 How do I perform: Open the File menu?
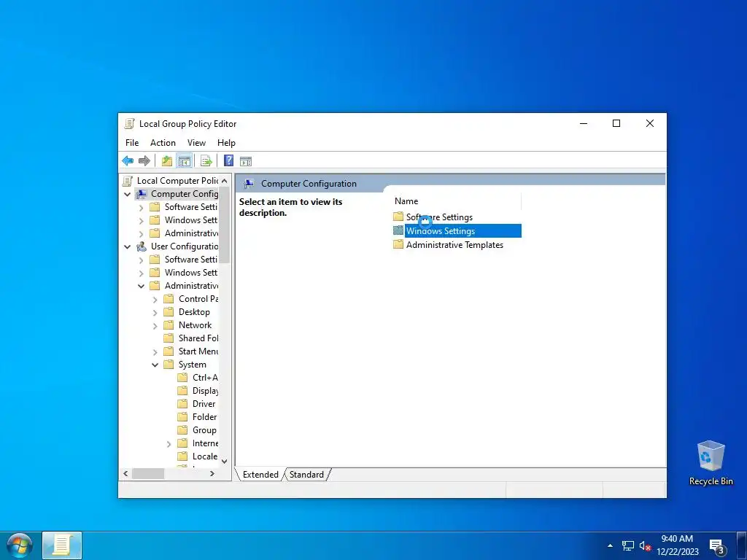point(132,143)
